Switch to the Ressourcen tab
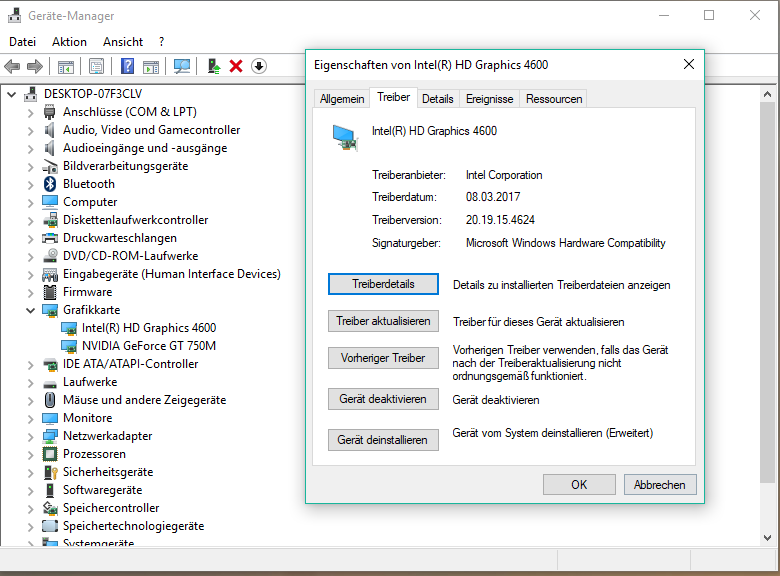The width and height of the screenshot is (780, 576). [x=554, y=99]
